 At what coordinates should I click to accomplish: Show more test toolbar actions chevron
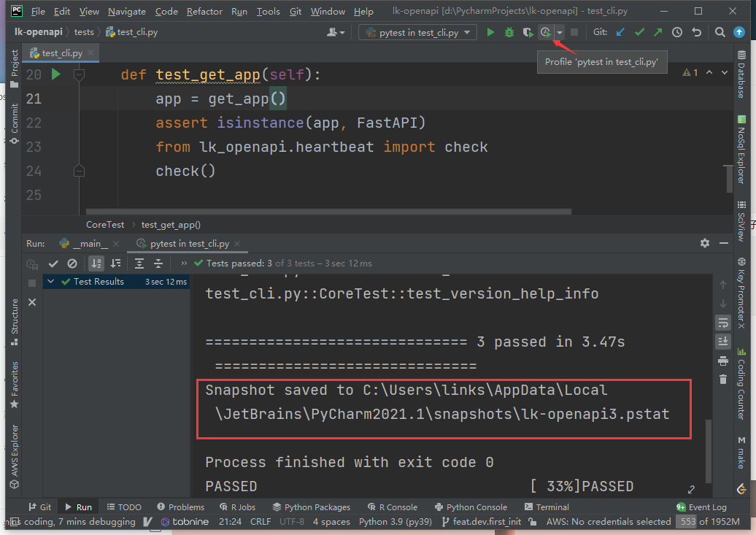pos(184,263)
